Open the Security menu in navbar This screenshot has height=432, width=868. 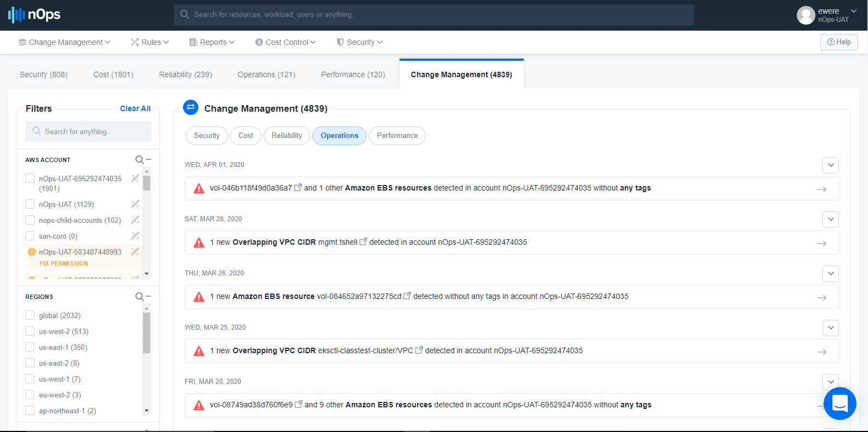tap(359, 42)
